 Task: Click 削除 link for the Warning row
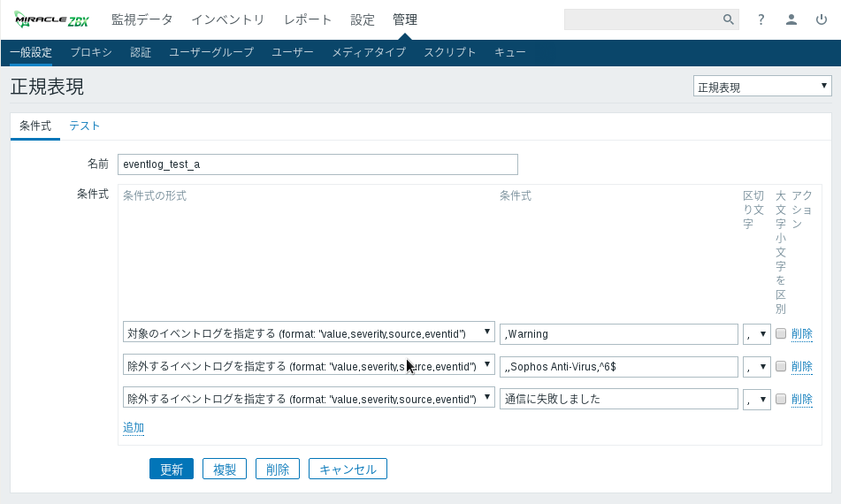801,333
